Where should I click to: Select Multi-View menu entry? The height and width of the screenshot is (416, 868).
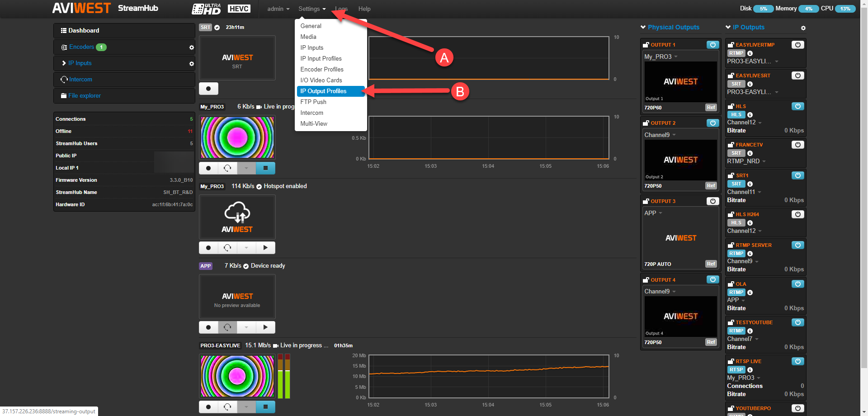(x=330, y=124)
